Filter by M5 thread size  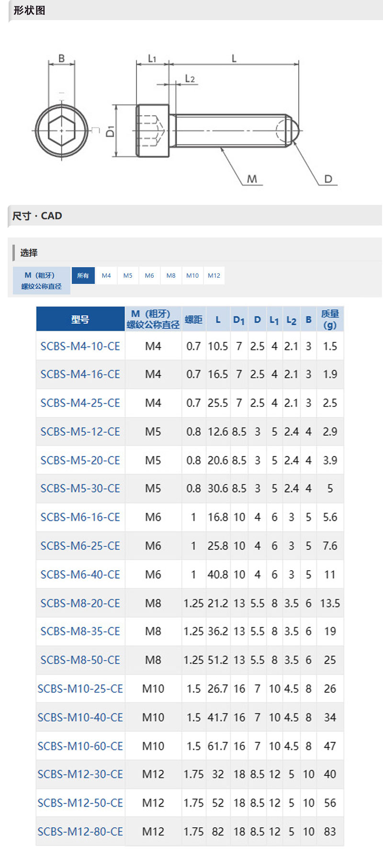coord(128,275)
